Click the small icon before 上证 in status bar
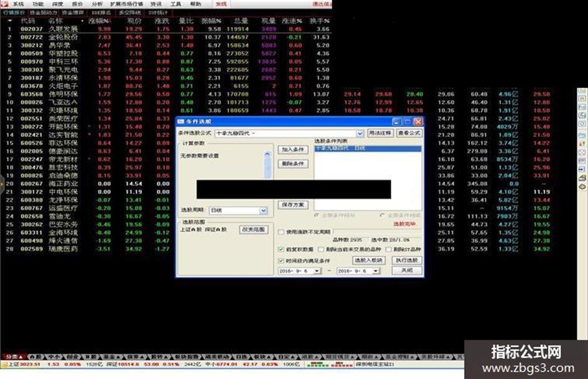The height and width of the screenshot is (379, 588). [x=4, y=364]
